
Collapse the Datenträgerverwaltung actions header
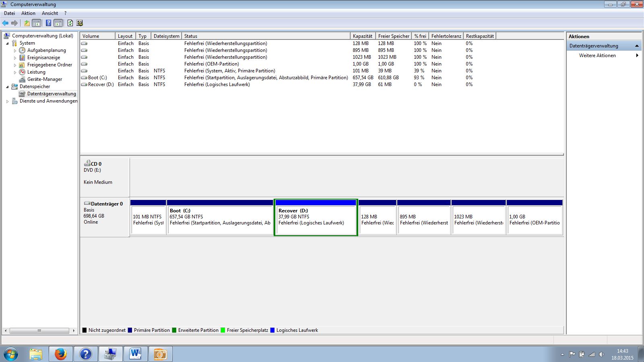tap(637, 46)
